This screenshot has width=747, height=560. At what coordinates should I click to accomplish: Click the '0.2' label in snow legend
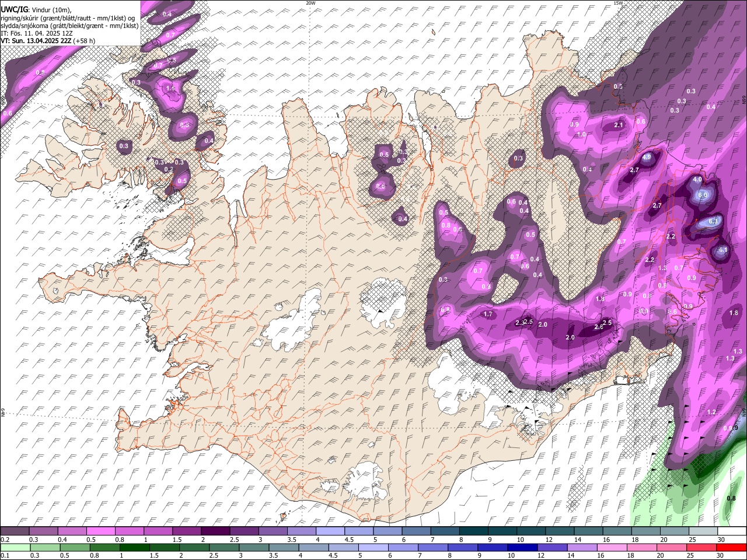point(5,540)
